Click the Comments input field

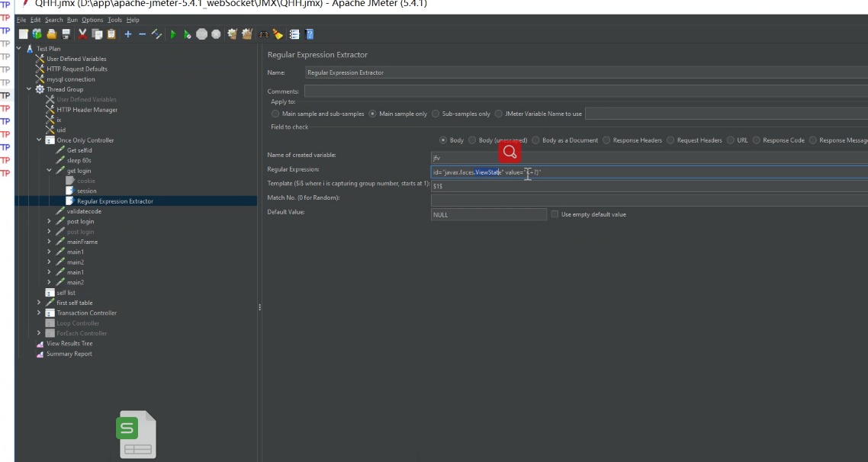click(x=586, y=91)
